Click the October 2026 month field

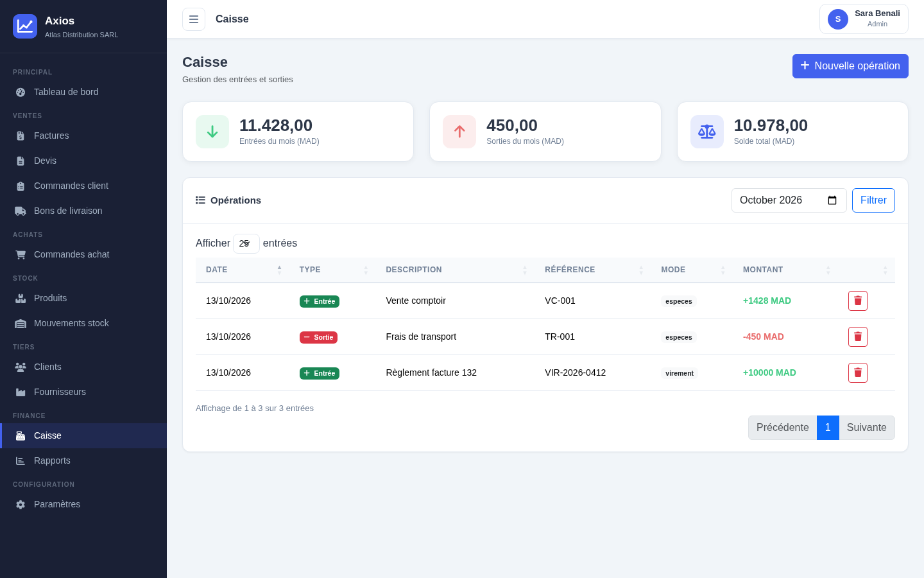pos(789,200)
